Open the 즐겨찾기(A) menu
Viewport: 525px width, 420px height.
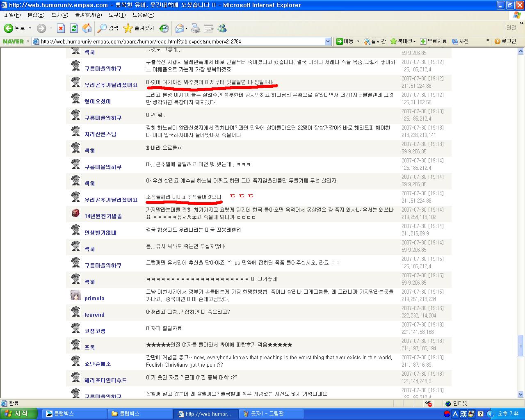(x=89, y=15)
